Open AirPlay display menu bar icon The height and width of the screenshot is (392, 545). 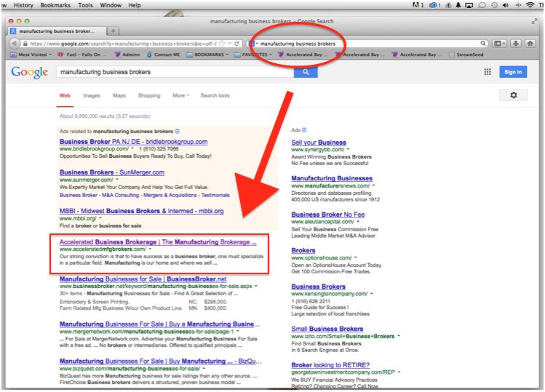point(469,5)
